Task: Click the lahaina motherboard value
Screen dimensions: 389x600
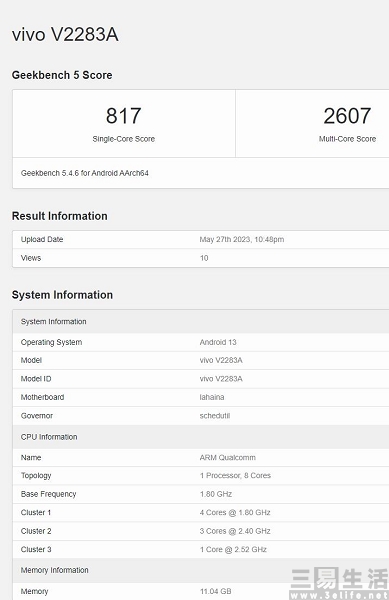Action: [x=212, y=397]
